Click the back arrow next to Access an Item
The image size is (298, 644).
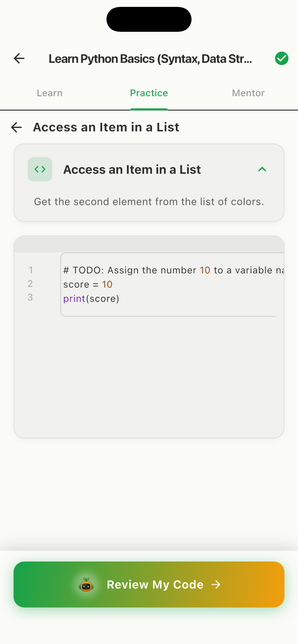click(x=16, y=127)
